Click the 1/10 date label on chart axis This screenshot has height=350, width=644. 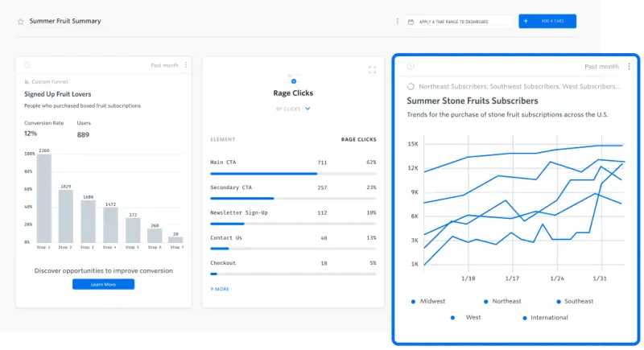tap(469, 278)
